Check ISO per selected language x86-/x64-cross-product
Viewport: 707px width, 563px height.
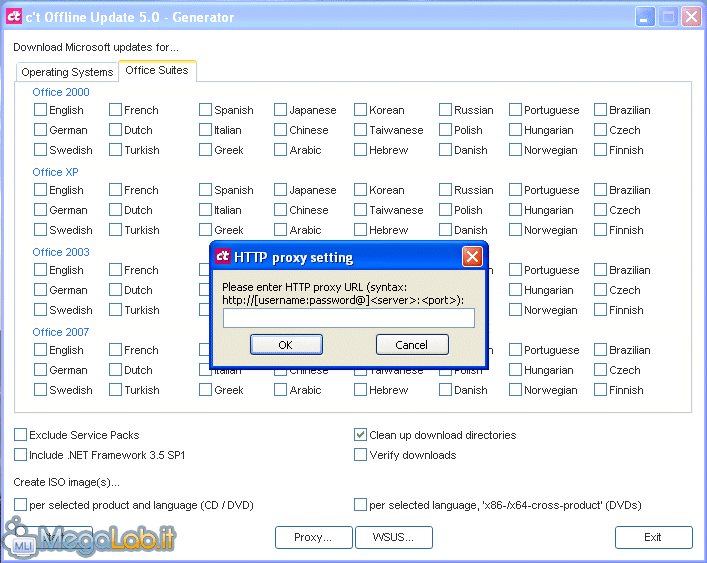pos(360,504)
